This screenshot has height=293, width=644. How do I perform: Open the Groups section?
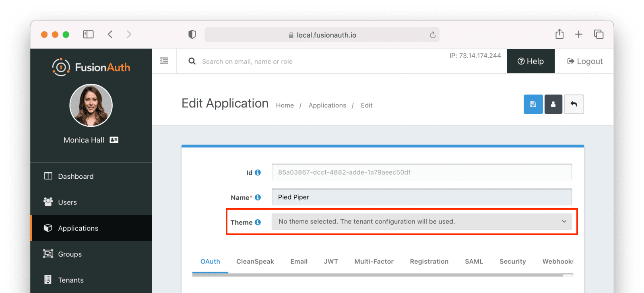tap(70, 254)
